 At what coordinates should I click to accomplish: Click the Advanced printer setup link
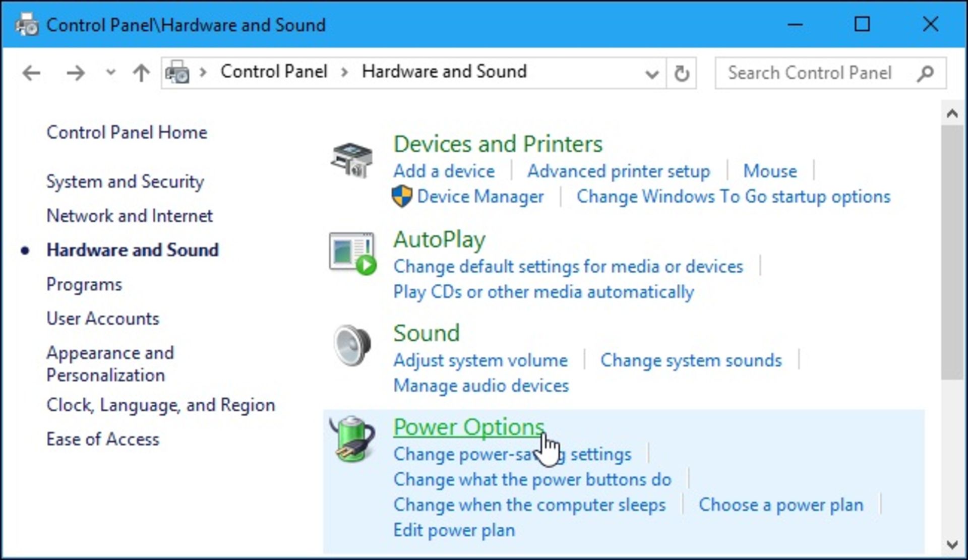pyautogui.click(x=618, y=171)
